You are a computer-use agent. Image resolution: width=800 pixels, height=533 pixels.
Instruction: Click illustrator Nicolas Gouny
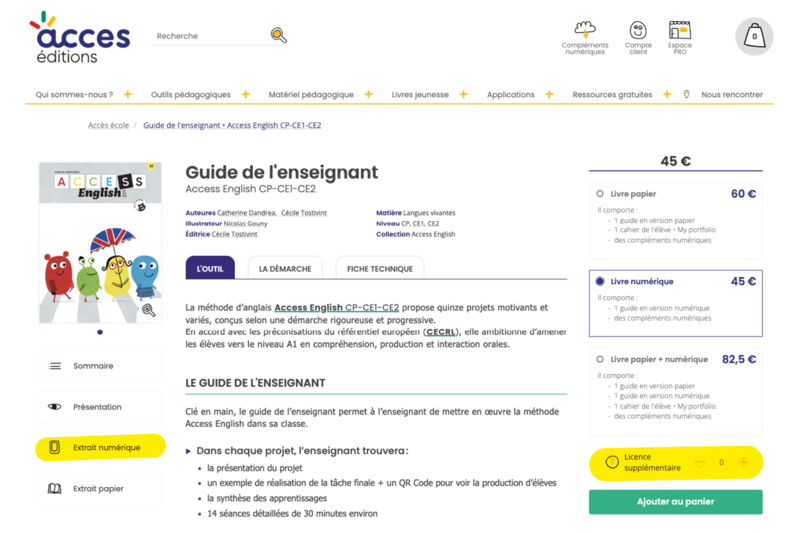coord(245,223)
